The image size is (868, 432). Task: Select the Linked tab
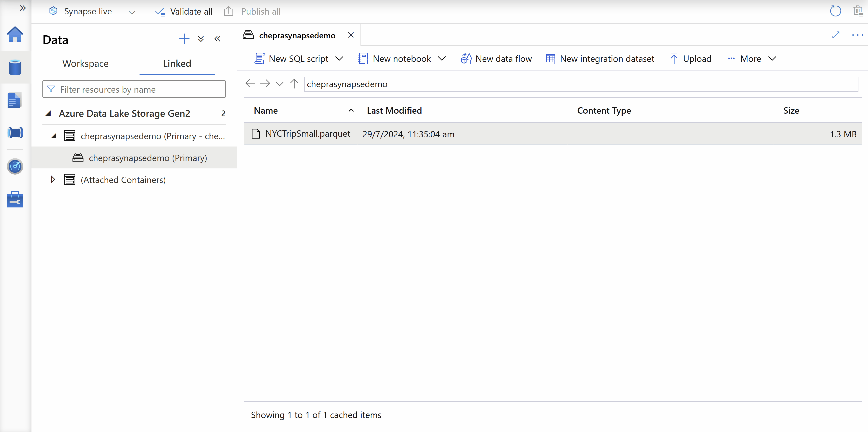pos(177,63)
